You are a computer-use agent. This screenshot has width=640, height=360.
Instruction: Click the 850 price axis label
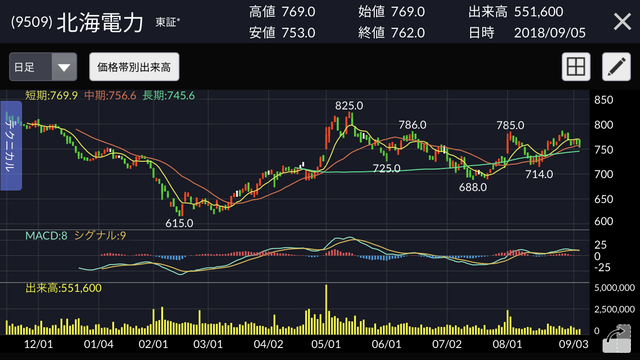[x=604, y=100]
